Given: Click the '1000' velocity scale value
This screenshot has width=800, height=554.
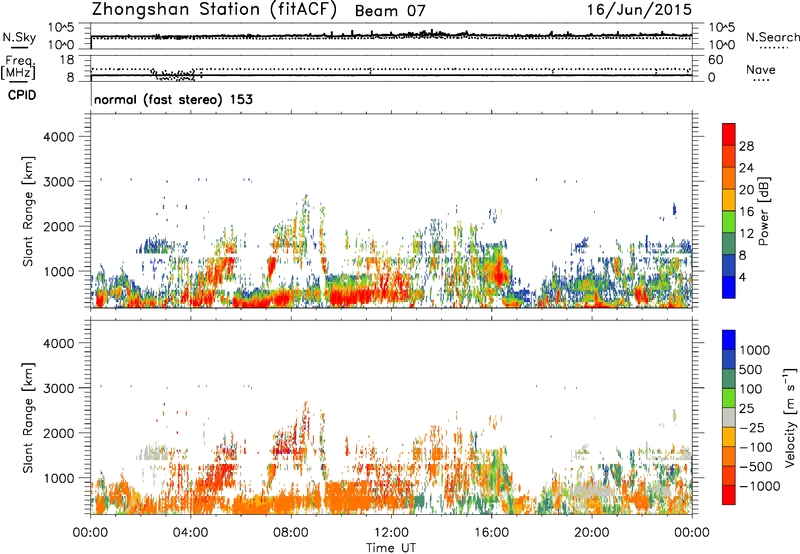Looking at the screenshot, I should 755,350.
